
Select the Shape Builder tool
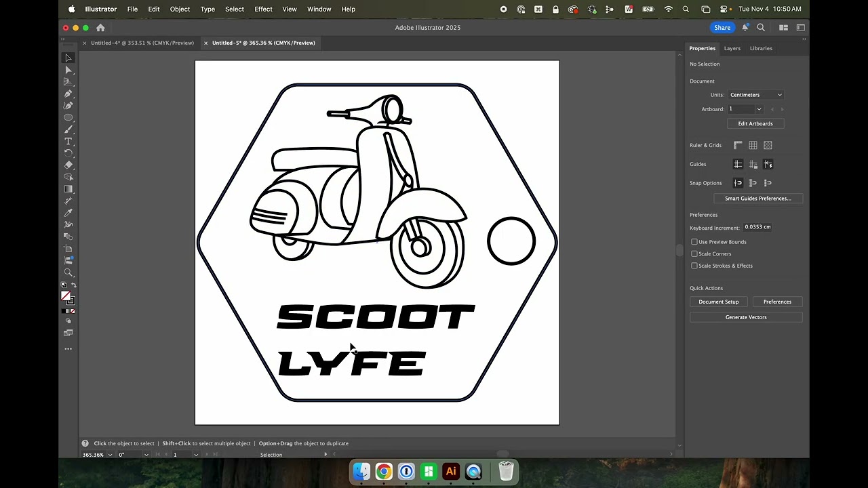pyautogui.click(x=68, y=177)
